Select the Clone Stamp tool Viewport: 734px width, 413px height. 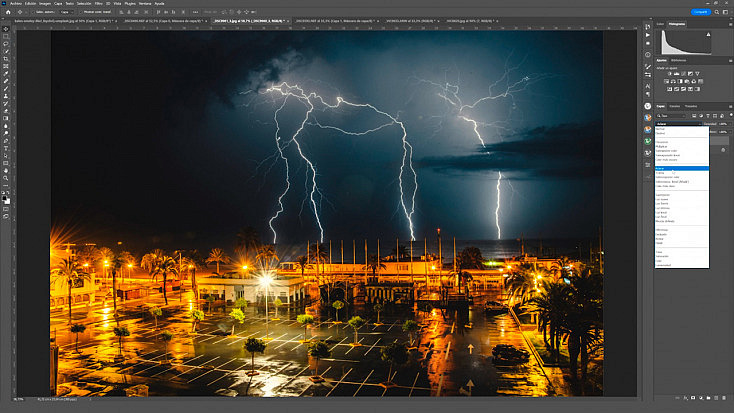point(6,96)
